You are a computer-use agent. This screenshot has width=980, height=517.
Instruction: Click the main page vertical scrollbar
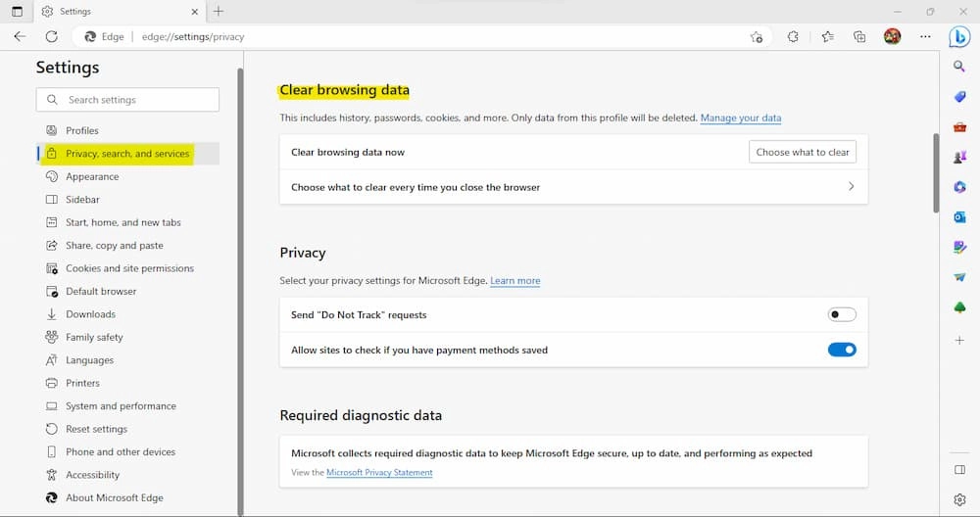tap(936, 173)
